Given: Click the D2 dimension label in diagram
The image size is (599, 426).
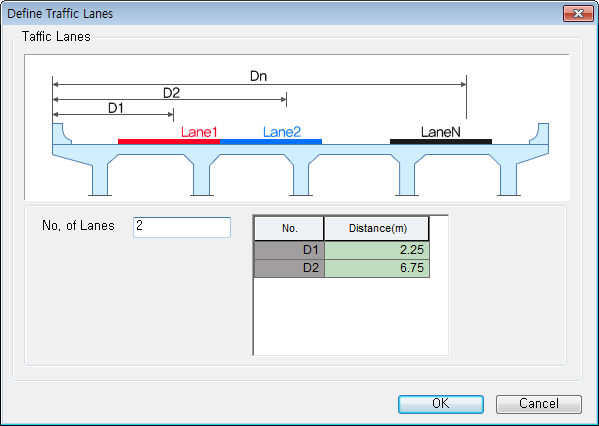Looking at the screenshot, I should pos(171,93).
